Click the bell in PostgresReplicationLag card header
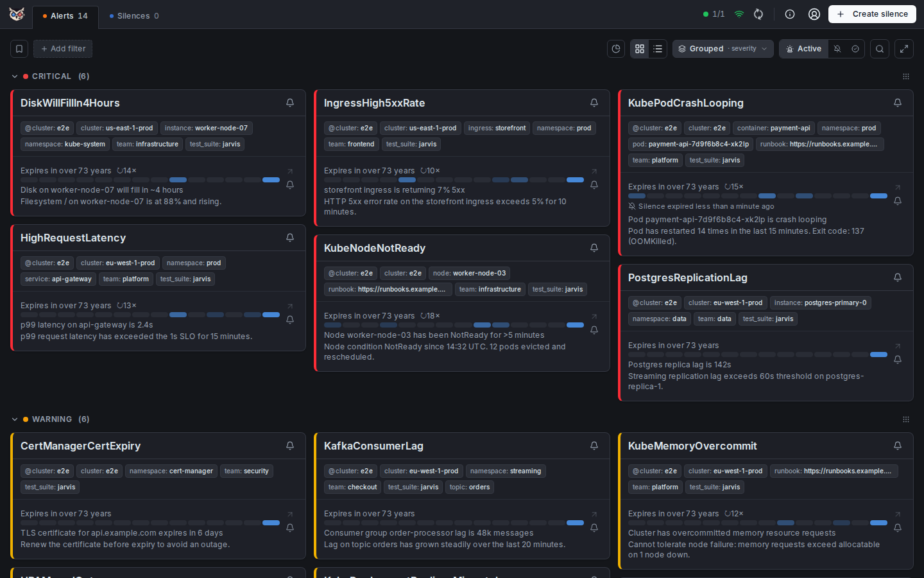The image size is (924, 578). pos(898,277)
